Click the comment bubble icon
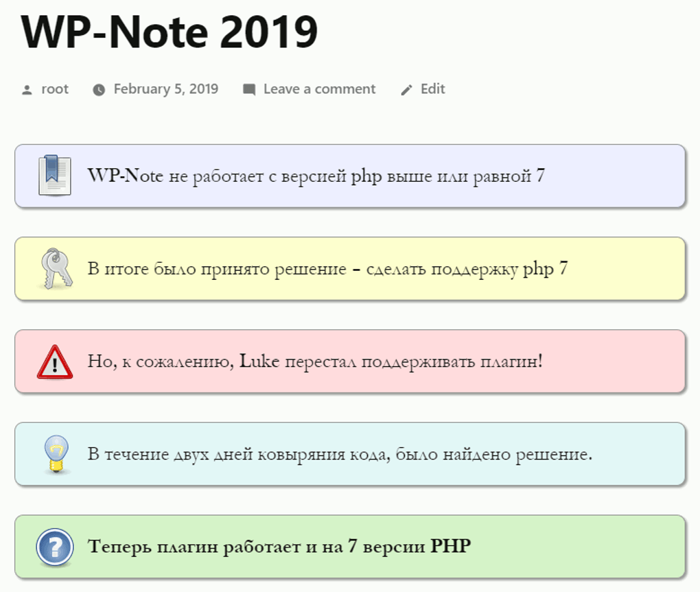700x592 pixels. 249,90
